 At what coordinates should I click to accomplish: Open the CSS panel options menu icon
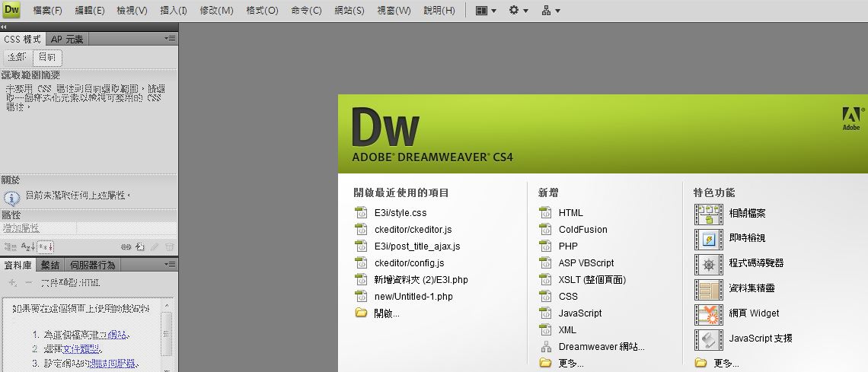click(x=171, y=39)
